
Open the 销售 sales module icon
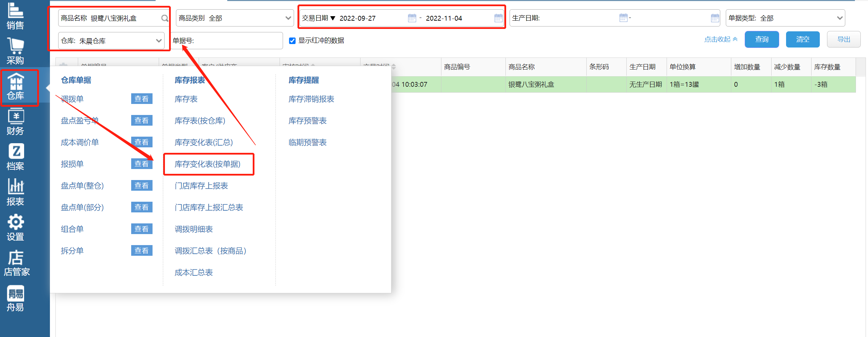[x=15, y=15]
